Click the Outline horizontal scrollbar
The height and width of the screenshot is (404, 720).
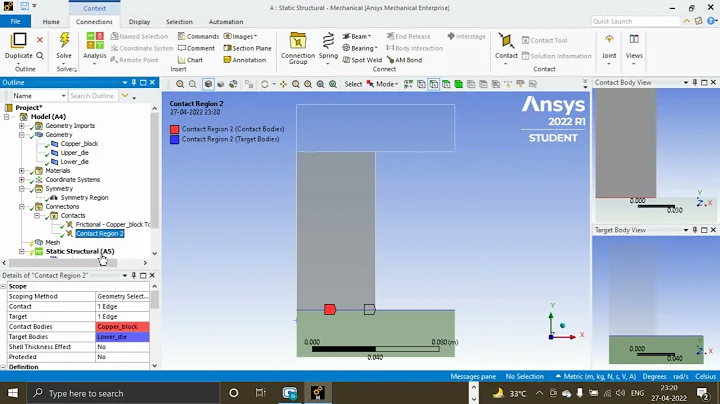click(x=63, y=263)
